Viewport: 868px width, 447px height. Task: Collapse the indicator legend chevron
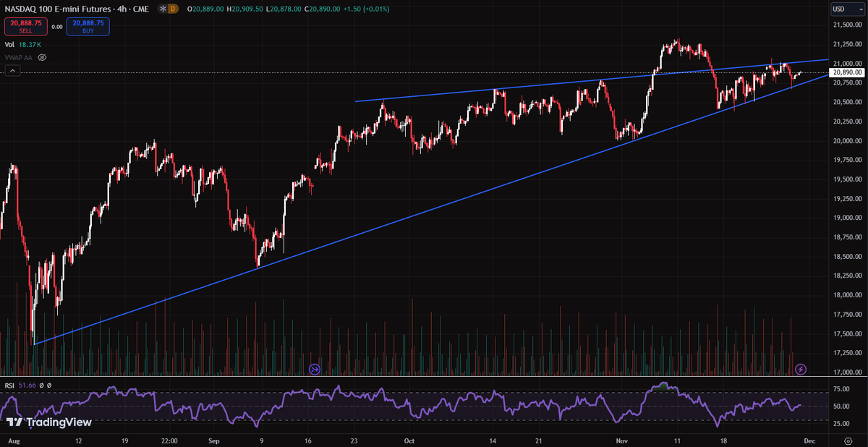pos(12,71)
